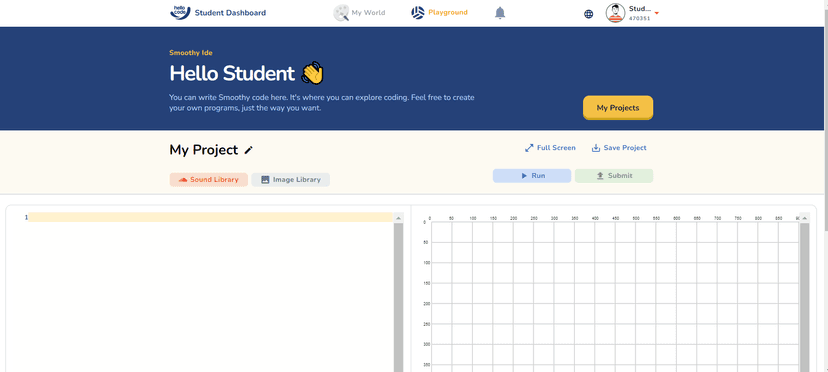The image size is (828, 372).
Task: Click the Hello Code logo
Action: (180, 12)
